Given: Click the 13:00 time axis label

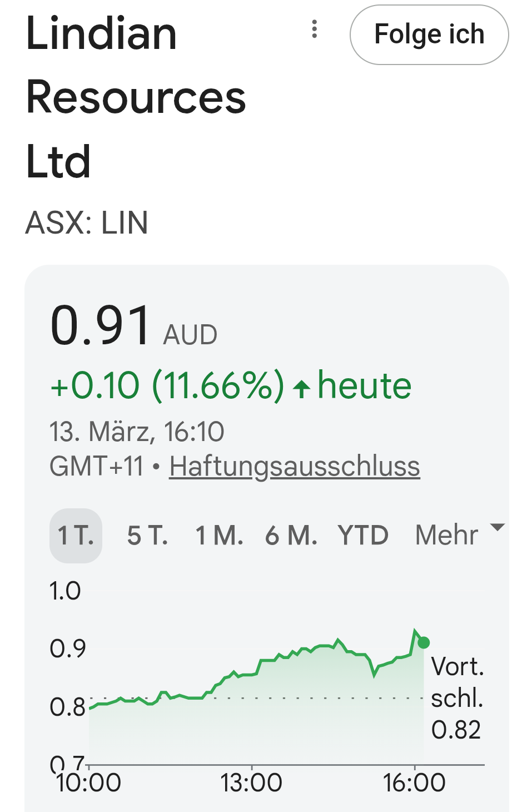Looking at the screenshot, I should coord(251,783).
